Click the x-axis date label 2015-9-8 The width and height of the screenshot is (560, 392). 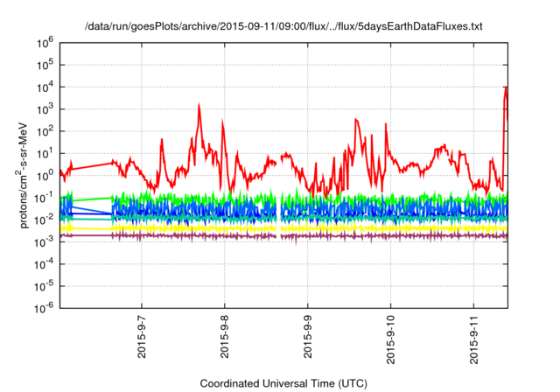tap(225, 337)
